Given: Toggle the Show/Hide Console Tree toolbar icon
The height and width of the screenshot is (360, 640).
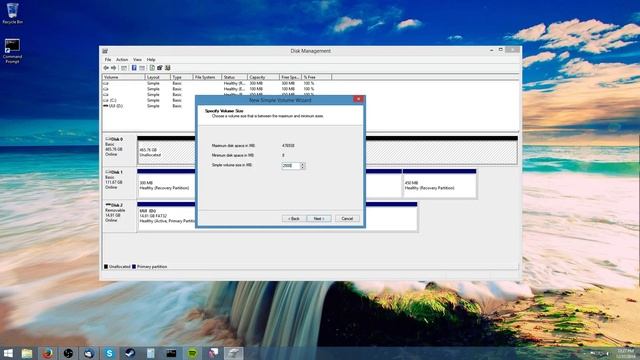Looking at the screenshot, I should pos(124,68).
